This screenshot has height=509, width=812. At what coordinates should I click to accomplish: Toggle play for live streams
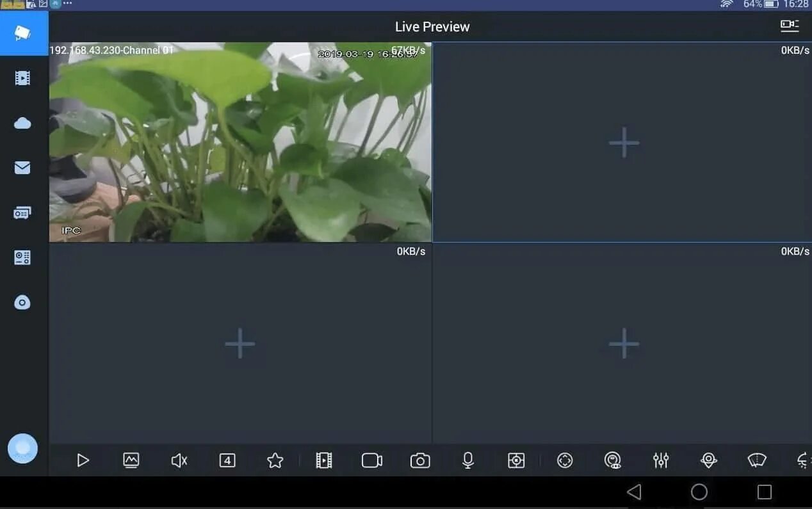[83, 460]
